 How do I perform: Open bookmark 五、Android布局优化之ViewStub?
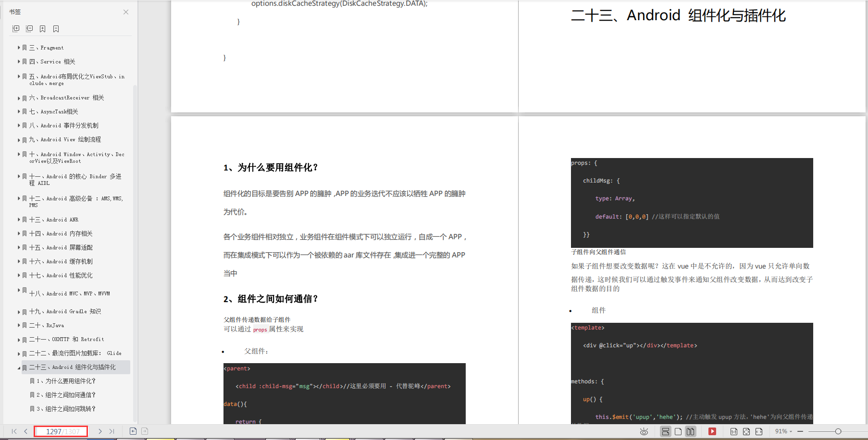click(x=77, y=80)
